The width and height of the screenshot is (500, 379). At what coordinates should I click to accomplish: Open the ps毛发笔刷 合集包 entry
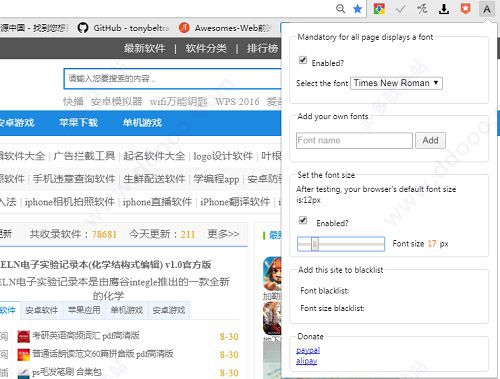click(x=67, y=372)
